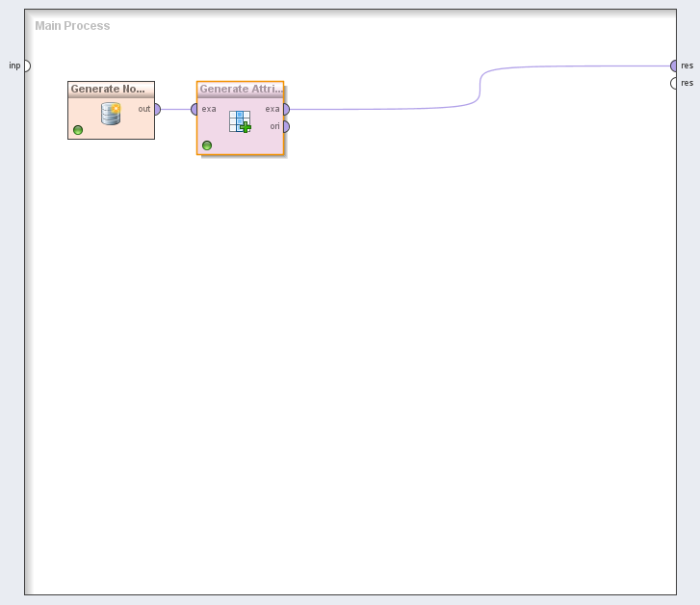The image size is (700, 605).
Task: Select connection line between 'out' and 'exa' ports
Action: point(176,109)
